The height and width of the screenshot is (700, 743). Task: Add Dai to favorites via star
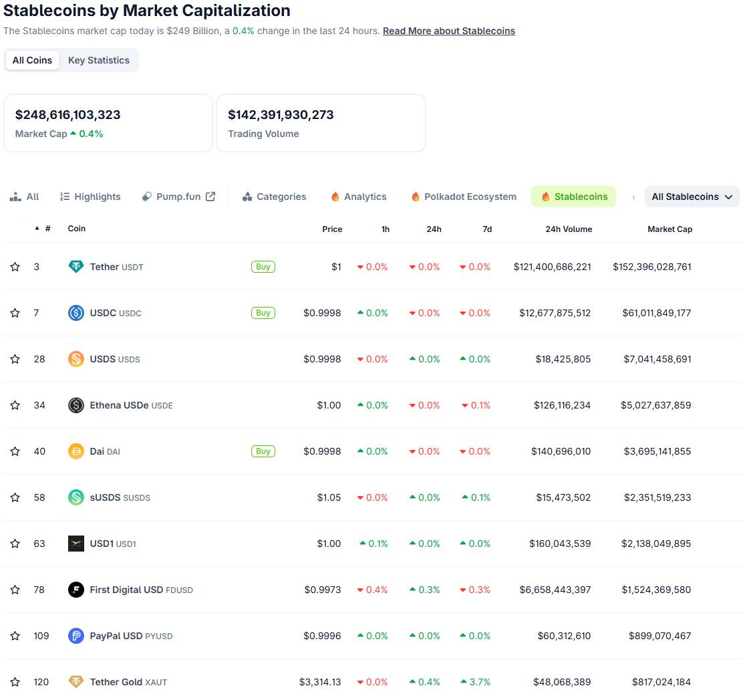[15, 451]
